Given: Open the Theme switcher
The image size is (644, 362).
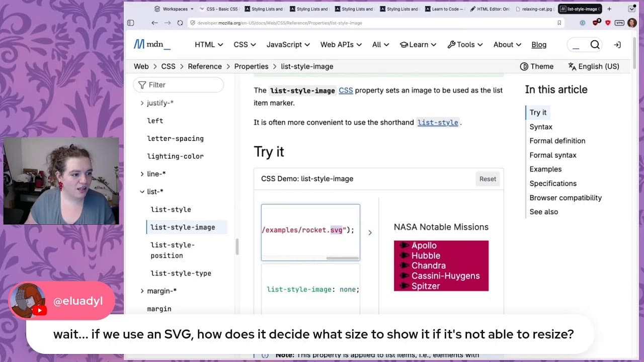Looking at the screenshot, I should (537, 66).
